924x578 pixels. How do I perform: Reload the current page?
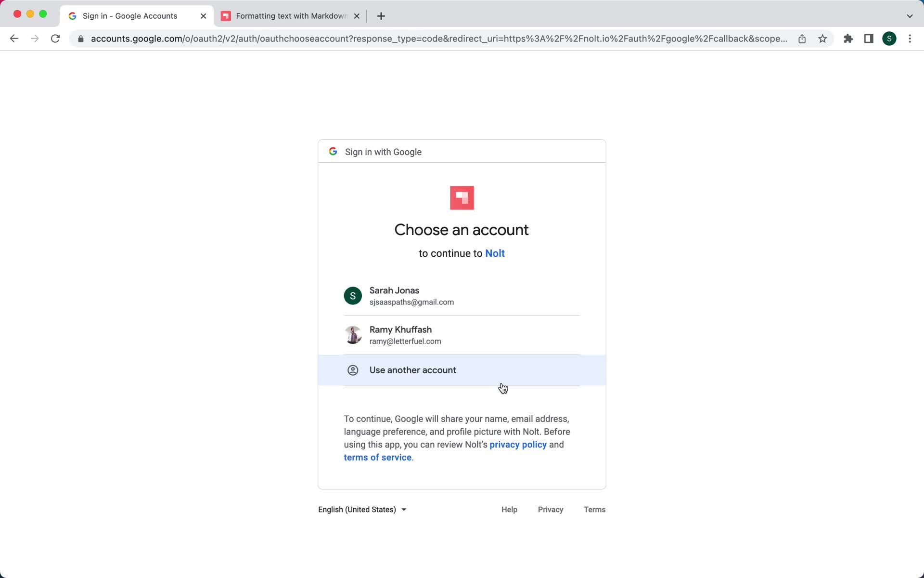pyautogui.click(x=55, y=39)
